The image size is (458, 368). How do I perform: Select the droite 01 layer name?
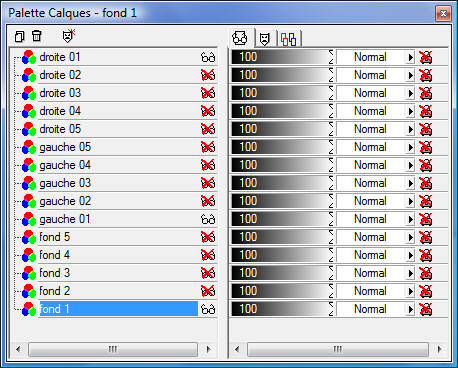coord(60,57)
